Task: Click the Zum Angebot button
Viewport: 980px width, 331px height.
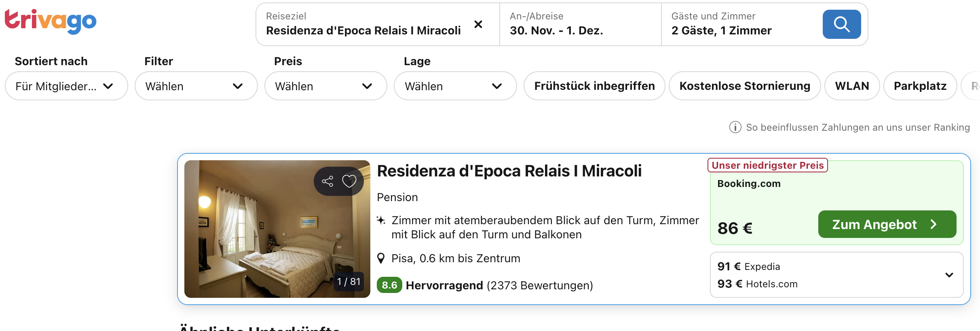Action: coord(887,224)
